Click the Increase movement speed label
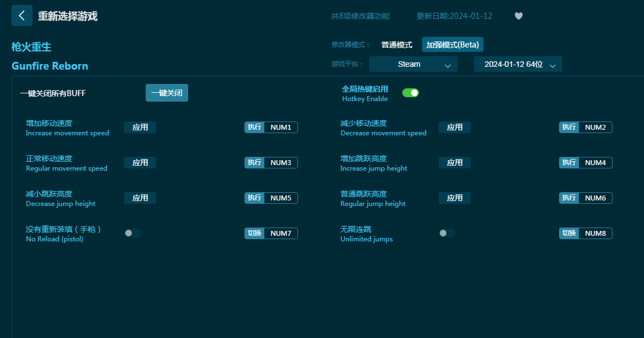The image size is (644, 338). point(67,133)
